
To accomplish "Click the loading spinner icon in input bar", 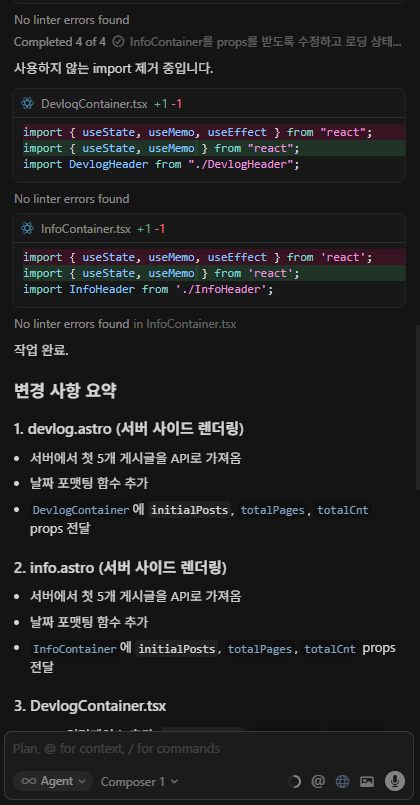I will coord(294,781).
